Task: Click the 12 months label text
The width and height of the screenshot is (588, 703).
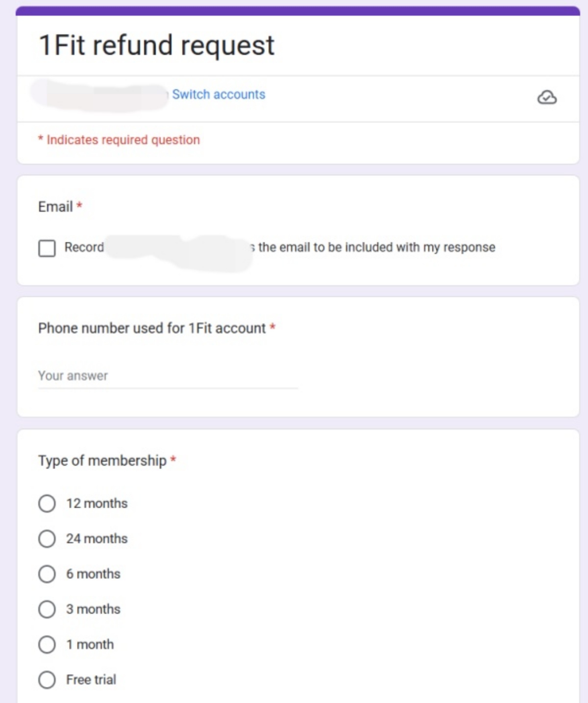Action: pos(97,503)
